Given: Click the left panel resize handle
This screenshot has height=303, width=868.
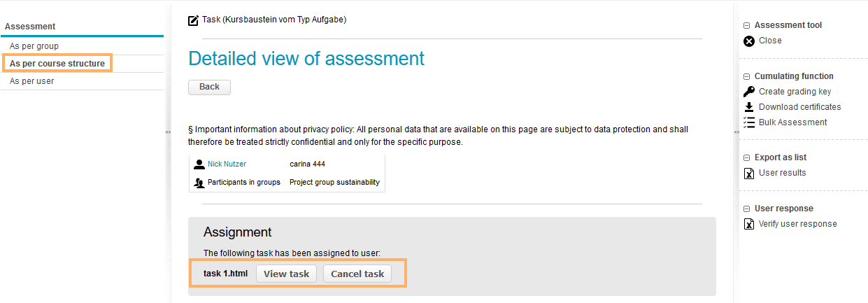Looking at the screenshot, I should (x=168, y=132).
